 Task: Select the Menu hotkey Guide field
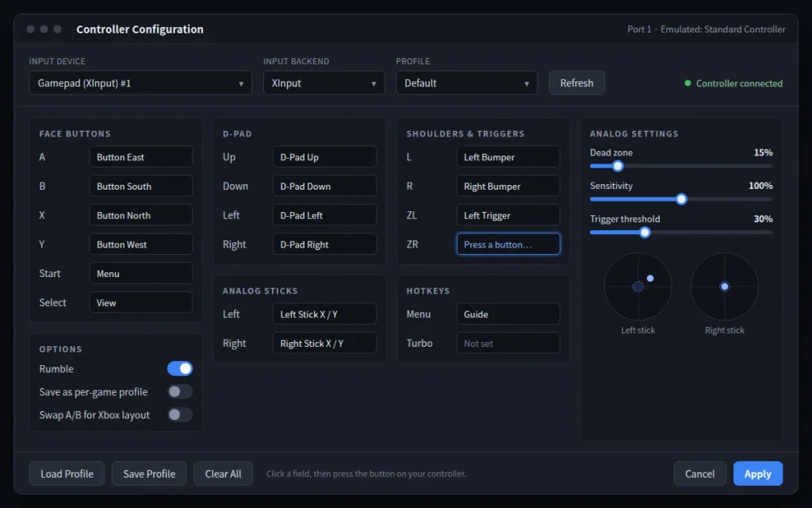click(508, 314)
